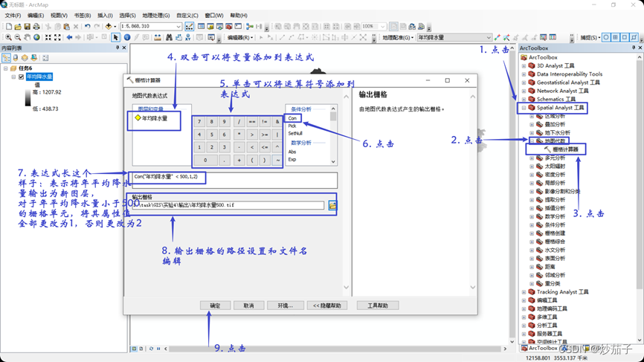Viewport: 644px width, 362px height.
Task: Select the Zoom In tool
Action: coord(9,37)
